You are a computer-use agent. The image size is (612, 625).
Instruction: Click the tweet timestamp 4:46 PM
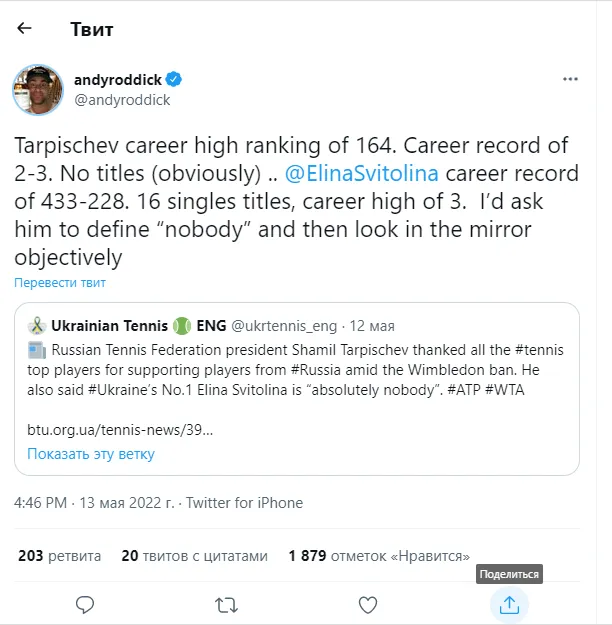pyautogui.click(x=41, y=503)
